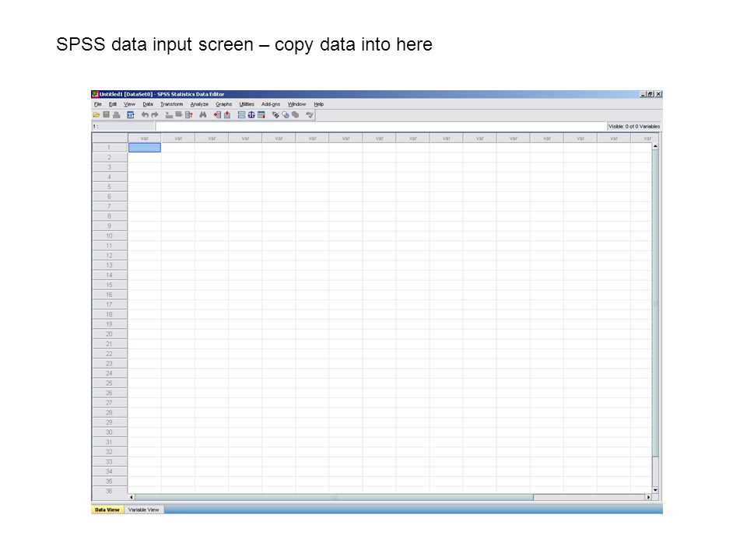Open the Recall recently used dialogs icon
Image resolution: width=747 pixels, height=560 pixels.
click(x=131, y=115)
